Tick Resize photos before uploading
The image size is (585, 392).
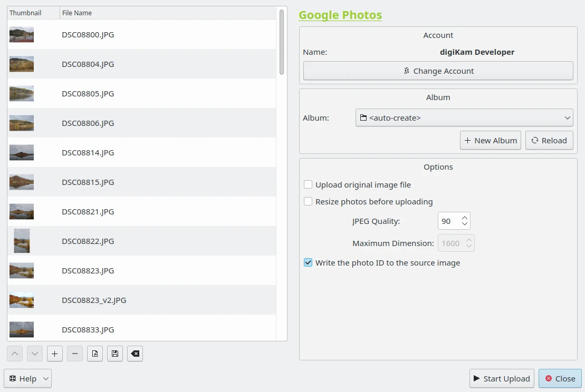pos(309,202)
